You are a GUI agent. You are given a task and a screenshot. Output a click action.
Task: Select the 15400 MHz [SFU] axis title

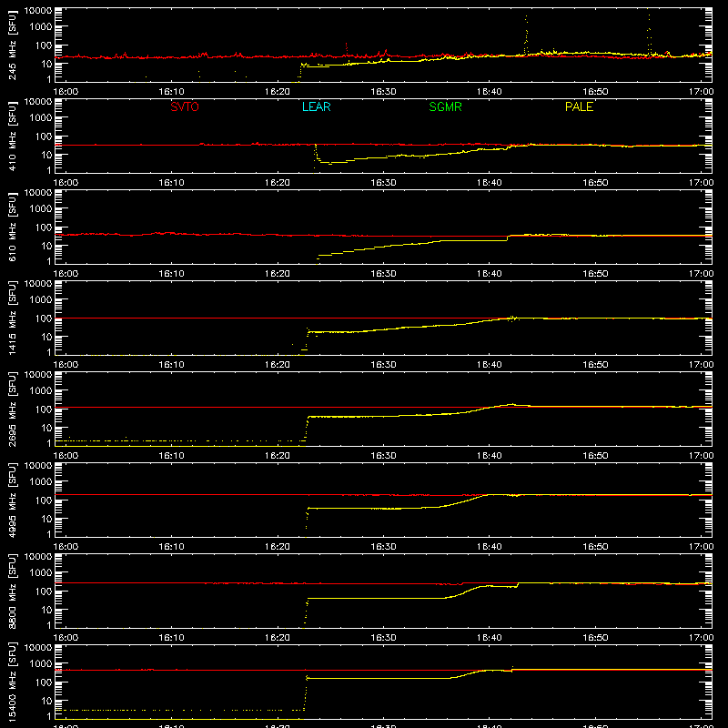click(x=13, y=682)
